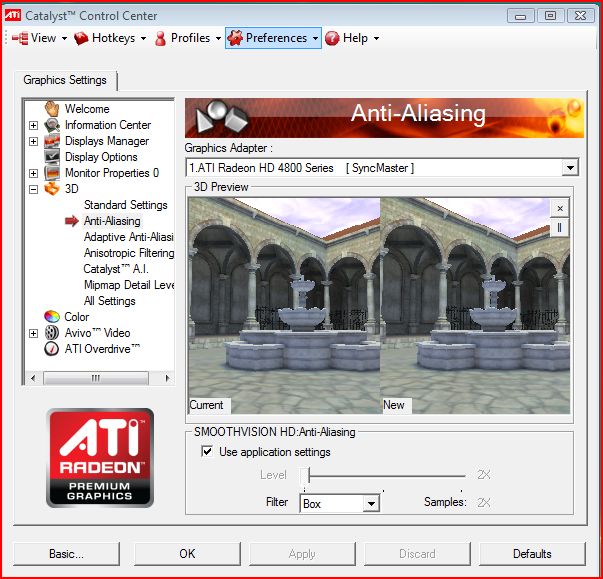Toggle Use application settings checkbox
The width and height of the screenshot is (603, 579).
[207, 451]
